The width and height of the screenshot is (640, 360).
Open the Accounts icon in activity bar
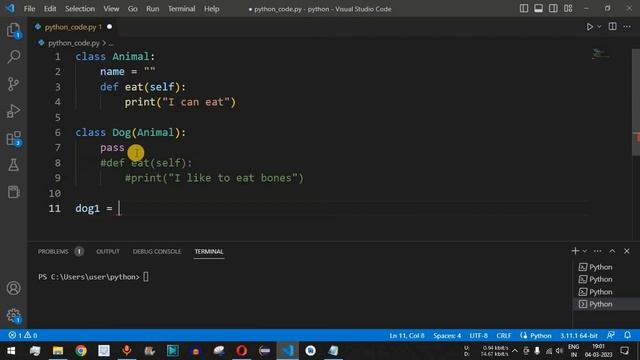[13, 288]
